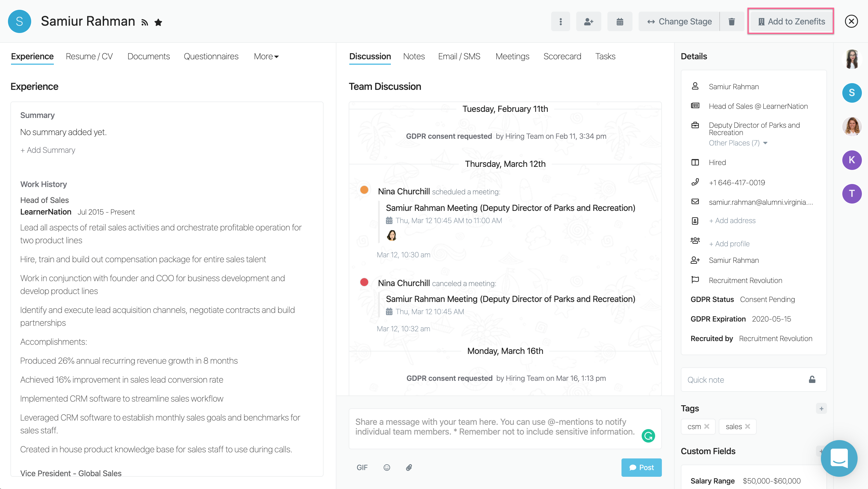The image size is (868, 489).
Task: Open the calendar schedule icon button
Action: (x=620, y=22)
